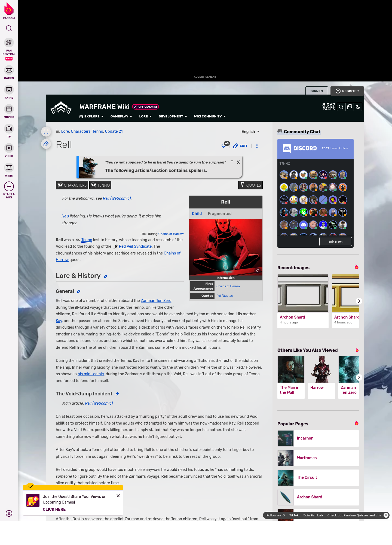The height and width of the screenshot is (545, 392).
Task: Open the user profile icon in sidebar
Action: point(9,513)
